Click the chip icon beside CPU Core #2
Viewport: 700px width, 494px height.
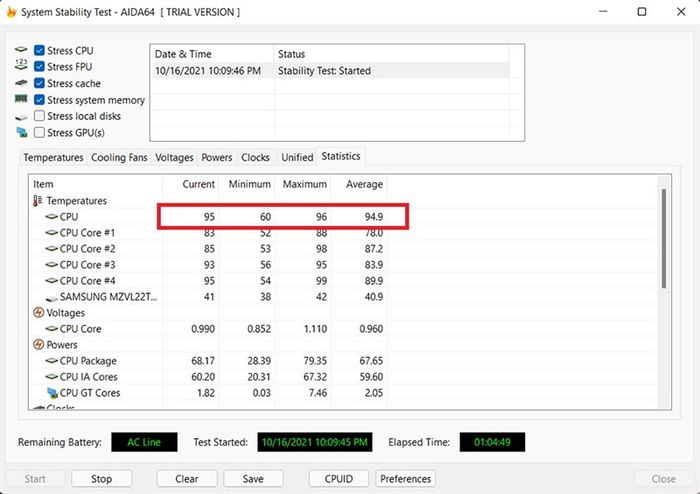(52, 249)
